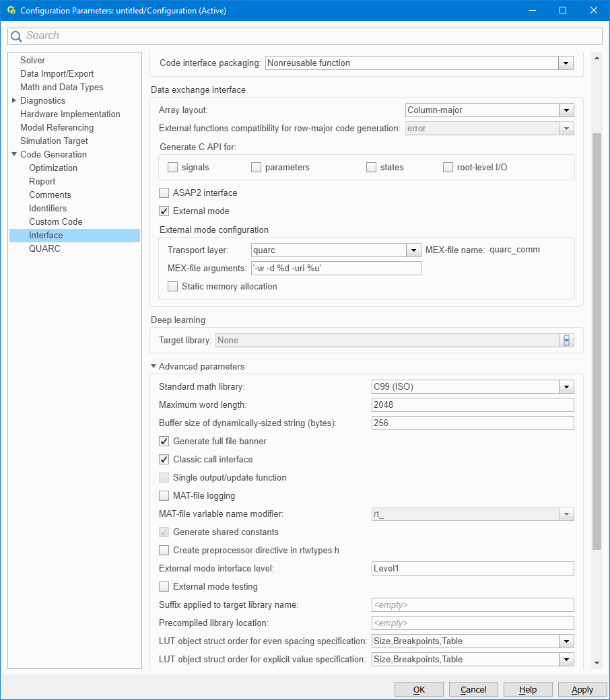Viewport: 610px width, 700px height.
Task: Open the Transport layer dropdown
Action: tap(413, 250)
